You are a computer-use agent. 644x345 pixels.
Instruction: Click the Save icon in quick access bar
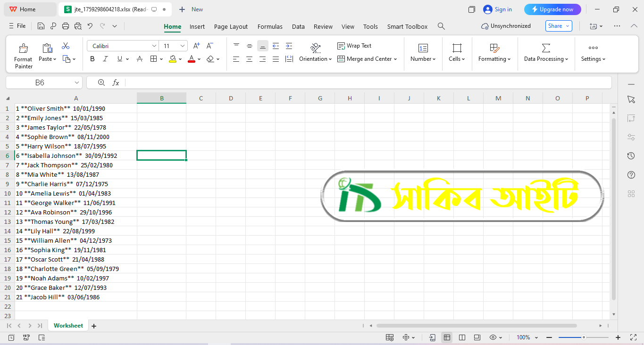pos(41,26)
